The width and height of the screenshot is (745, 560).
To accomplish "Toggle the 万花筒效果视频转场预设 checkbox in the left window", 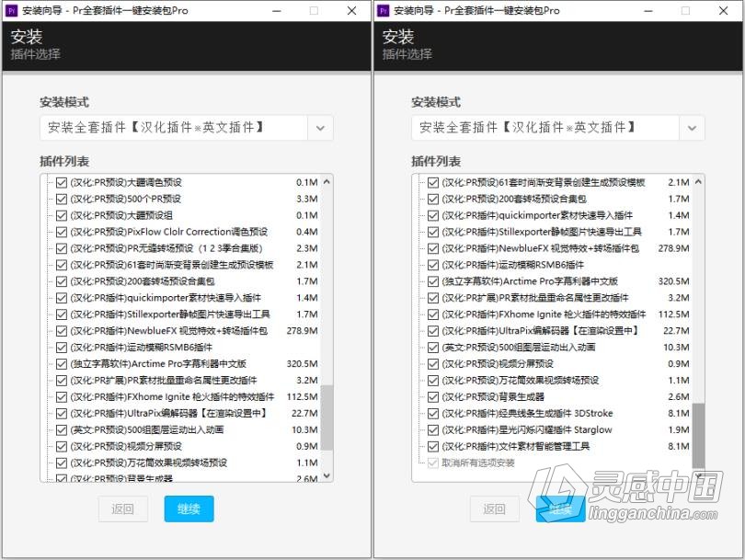I will click(62, 463).
